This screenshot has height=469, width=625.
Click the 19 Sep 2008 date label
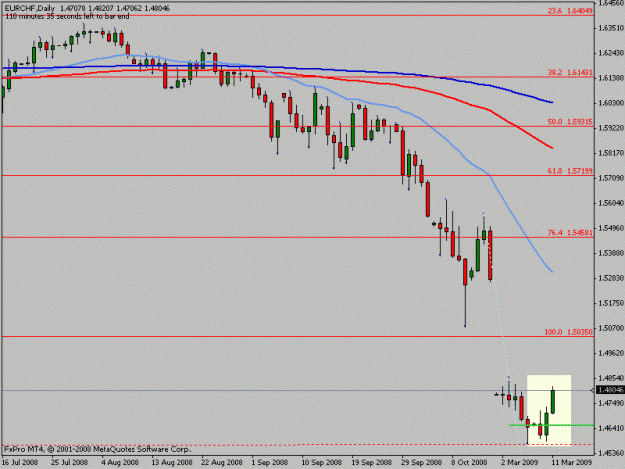coord(371,463)
